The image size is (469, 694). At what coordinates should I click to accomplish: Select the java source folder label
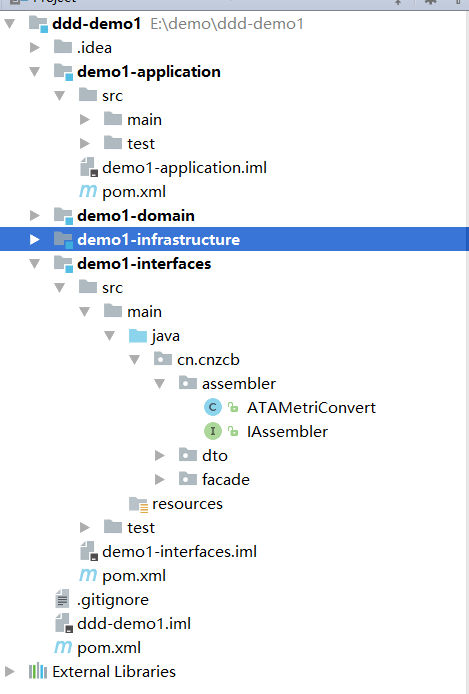pyautogui.click(x=165, y=336)
